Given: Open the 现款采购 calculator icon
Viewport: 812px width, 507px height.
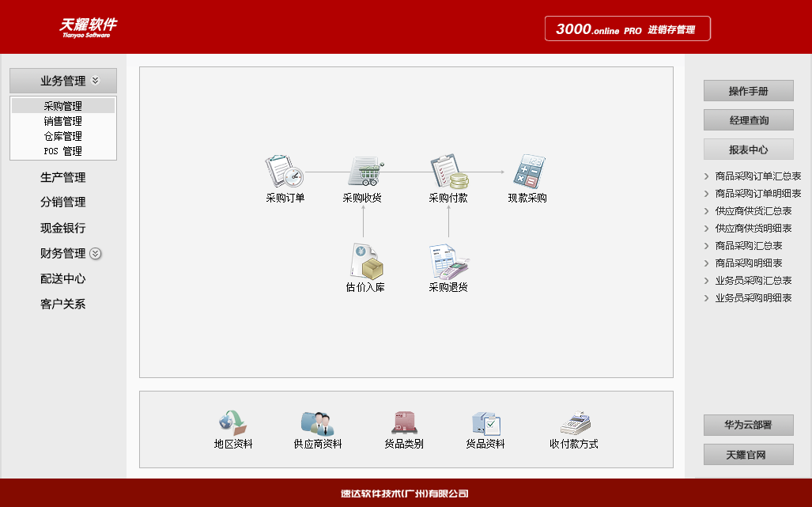Looking at the screenshot, I should (528, 172).
